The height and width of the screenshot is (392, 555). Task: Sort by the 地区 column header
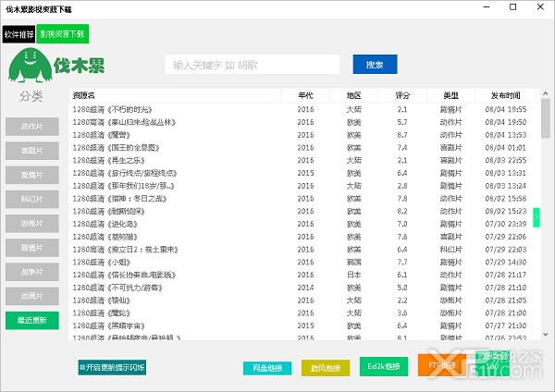click(x=354, y=95)
